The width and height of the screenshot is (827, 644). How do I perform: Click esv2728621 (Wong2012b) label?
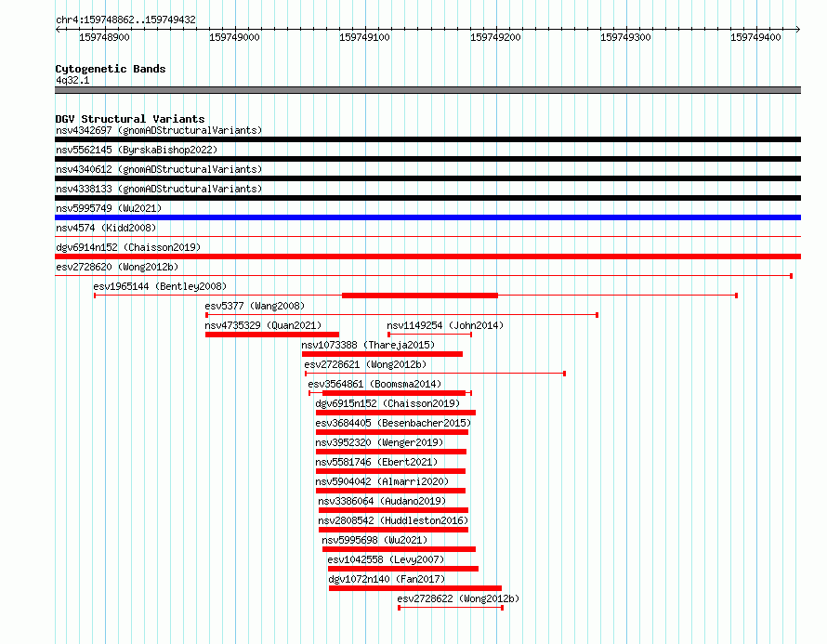[365, 364]
